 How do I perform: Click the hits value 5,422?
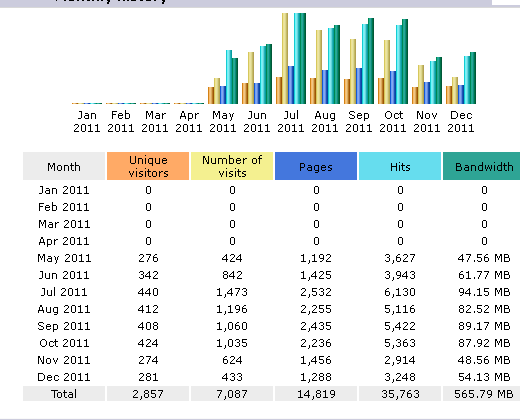[400, 326]
